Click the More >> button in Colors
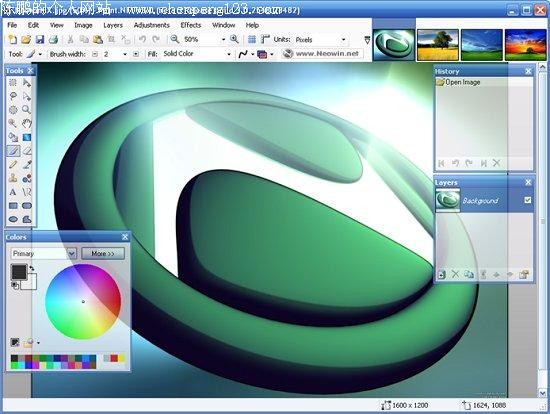 (103, 253)
